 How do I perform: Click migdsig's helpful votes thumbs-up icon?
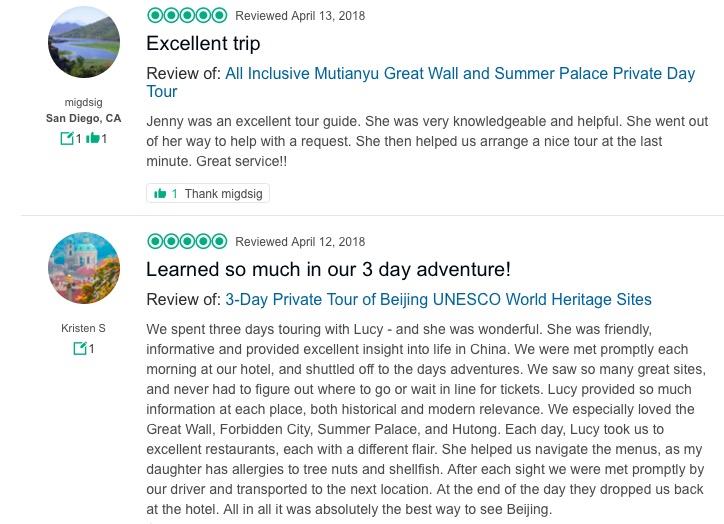(x=92, y=138)
